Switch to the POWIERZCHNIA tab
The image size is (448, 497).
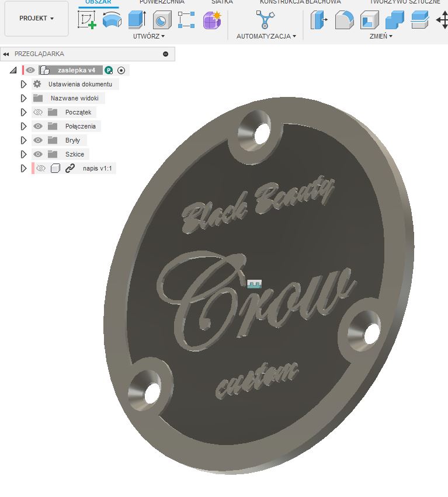point(162,2)
